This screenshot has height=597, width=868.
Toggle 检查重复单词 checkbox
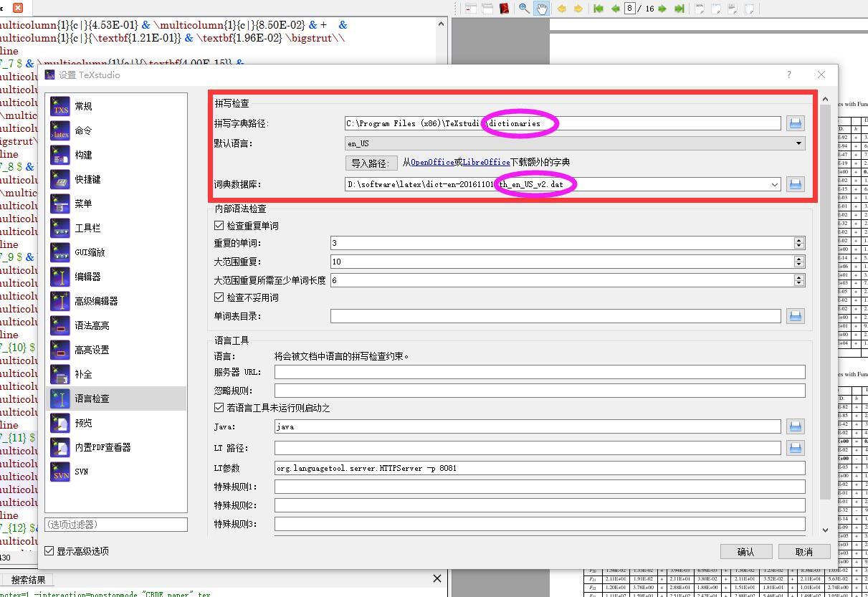click(x=219, y=226)
